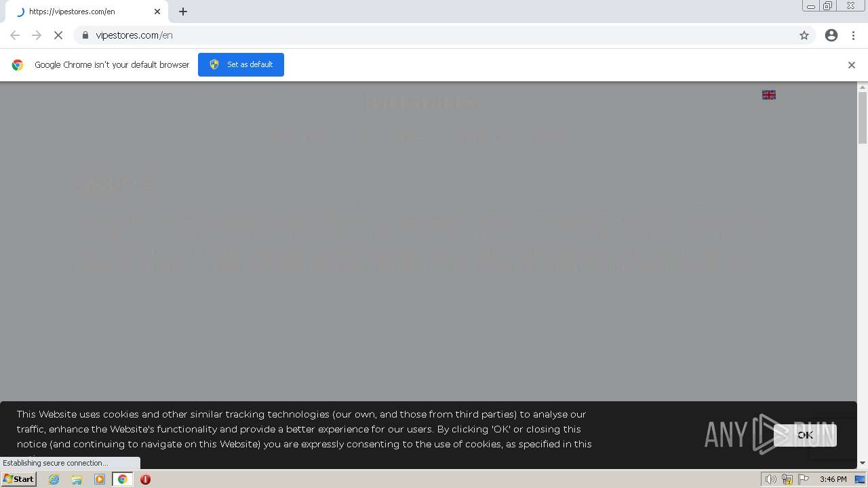This screenshot has height=488, width=868.
Task: Click the Show desktop button
Action: 861,479
